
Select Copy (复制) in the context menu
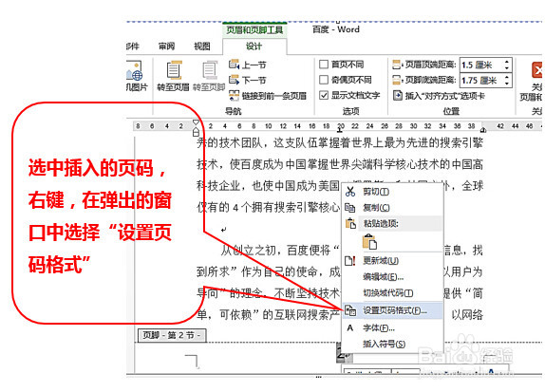click(x=392, y=208)
